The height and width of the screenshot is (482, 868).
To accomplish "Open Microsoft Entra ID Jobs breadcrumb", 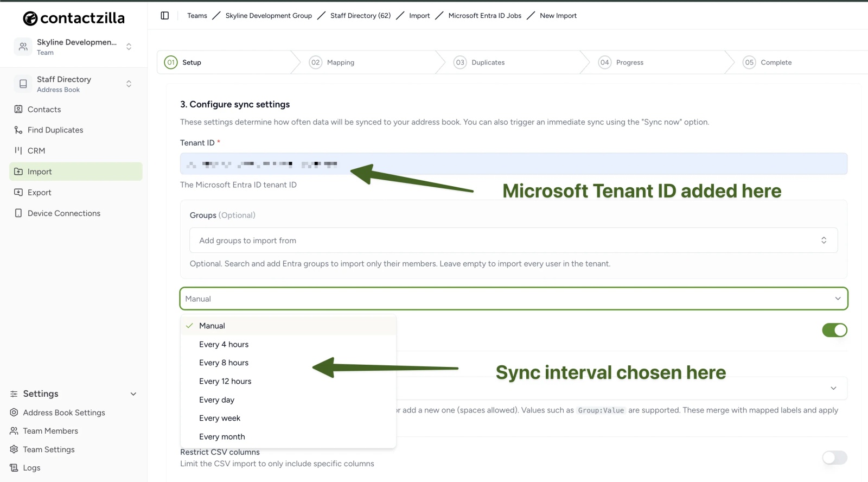I will [x=484, y=16].
